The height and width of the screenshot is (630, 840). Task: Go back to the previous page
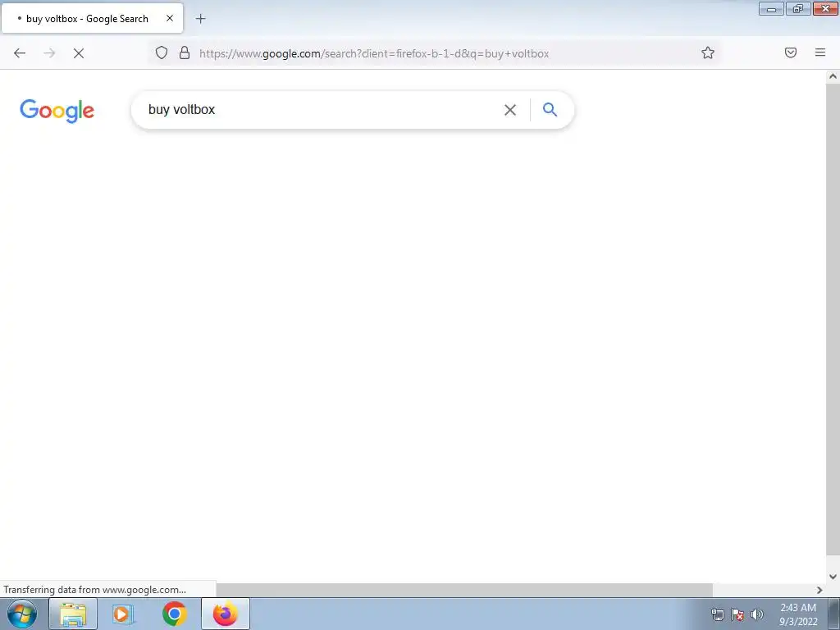(20, 53)
